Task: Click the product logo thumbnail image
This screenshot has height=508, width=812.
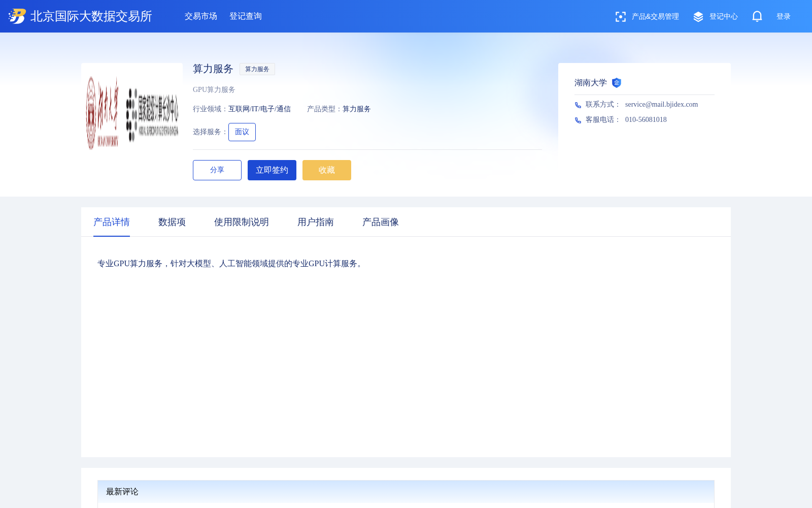Action: (x=132, y=113)
